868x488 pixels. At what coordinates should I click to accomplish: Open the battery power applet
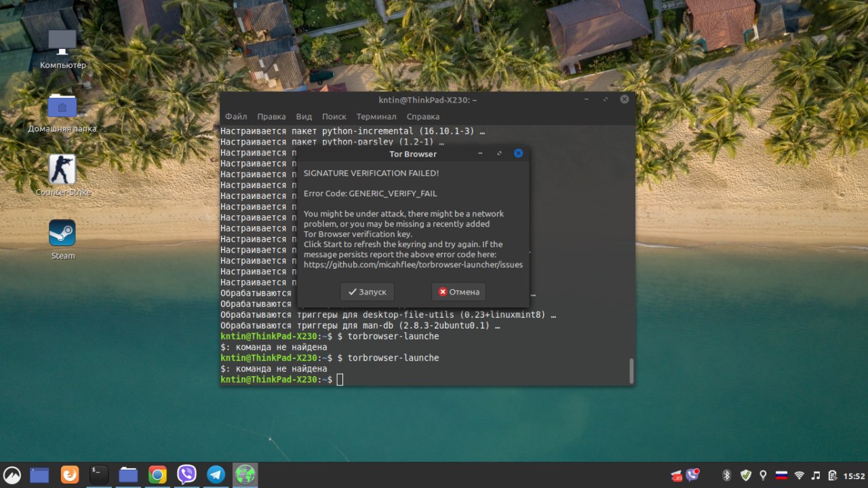pos(832,475)
